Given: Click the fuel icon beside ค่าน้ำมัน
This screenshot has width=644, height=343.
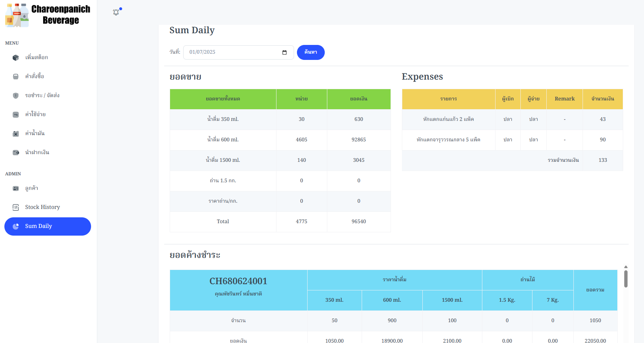Looking at the screenshot, I should click(16, 134).
